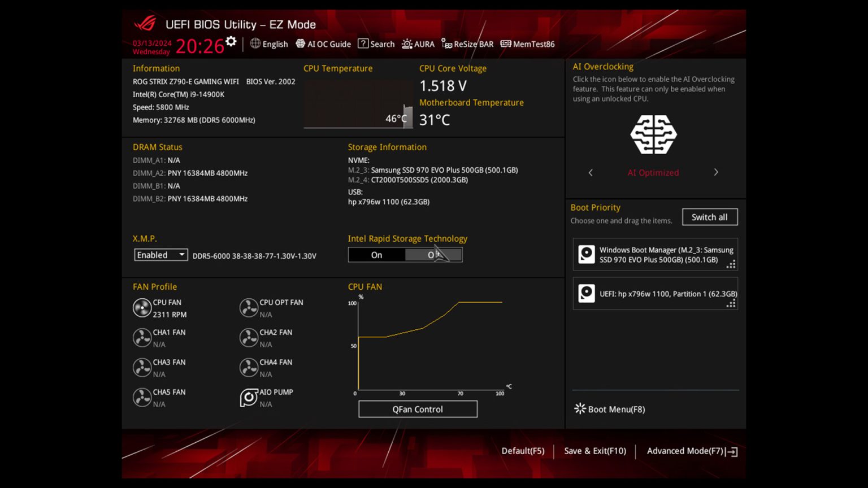
Task: Click the Boot Menu star icon
Action: point(580,408)
